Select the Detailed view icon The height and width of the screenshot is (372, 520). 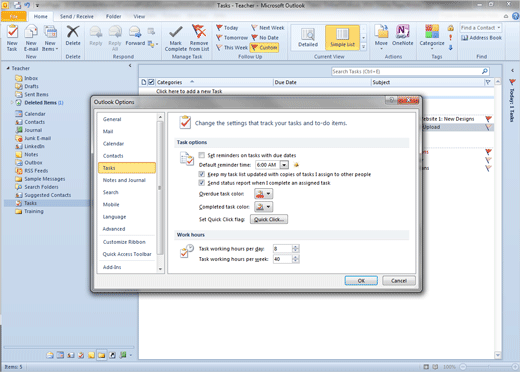tap(308, 34)
